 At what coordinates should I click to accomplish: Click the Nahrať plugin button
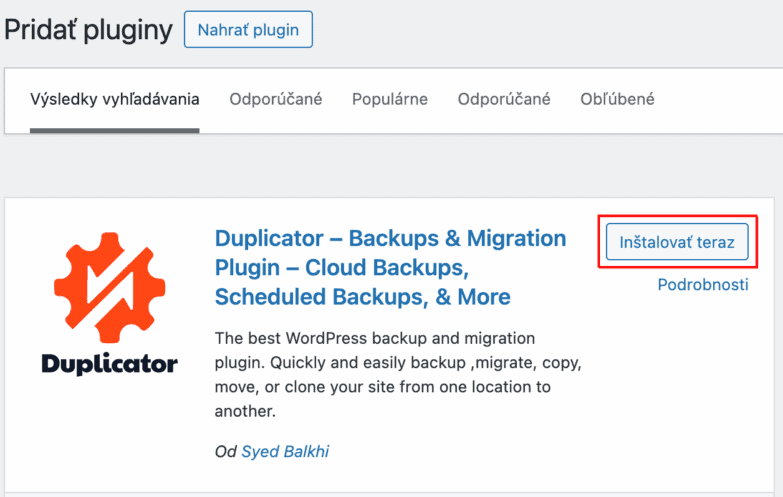tap(248, 30)
